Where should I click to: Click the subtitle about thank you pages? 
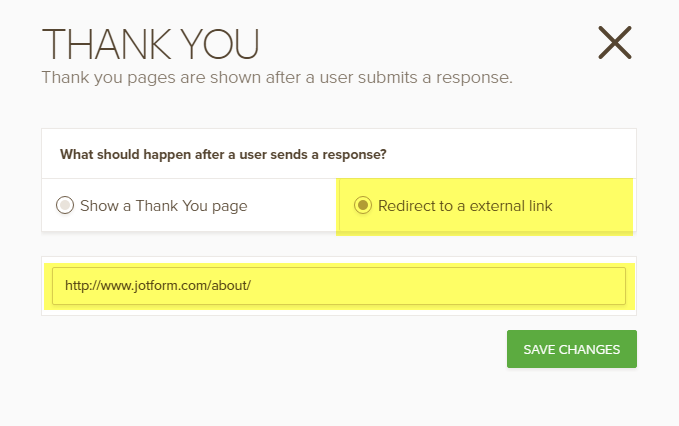click(x=276, y=76)
